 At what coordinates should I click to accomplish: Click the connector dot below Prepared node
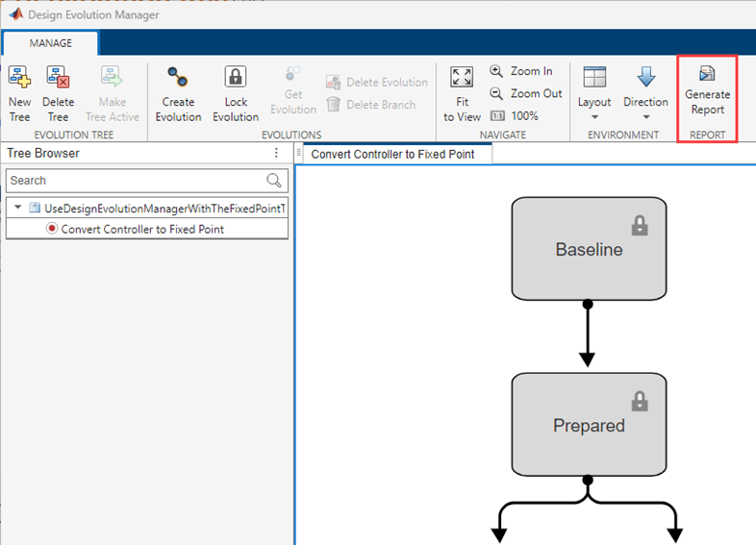tap(588, 480)
